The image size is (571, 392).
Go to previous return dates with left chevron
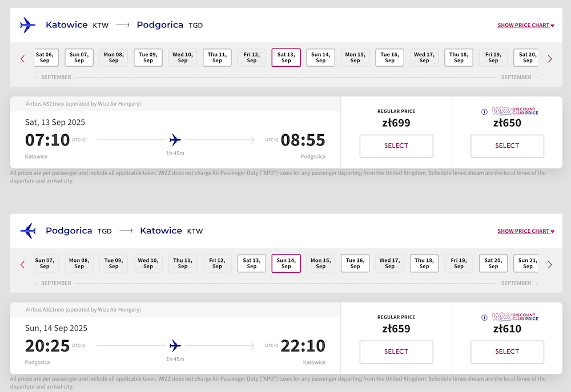click(23, 265)
